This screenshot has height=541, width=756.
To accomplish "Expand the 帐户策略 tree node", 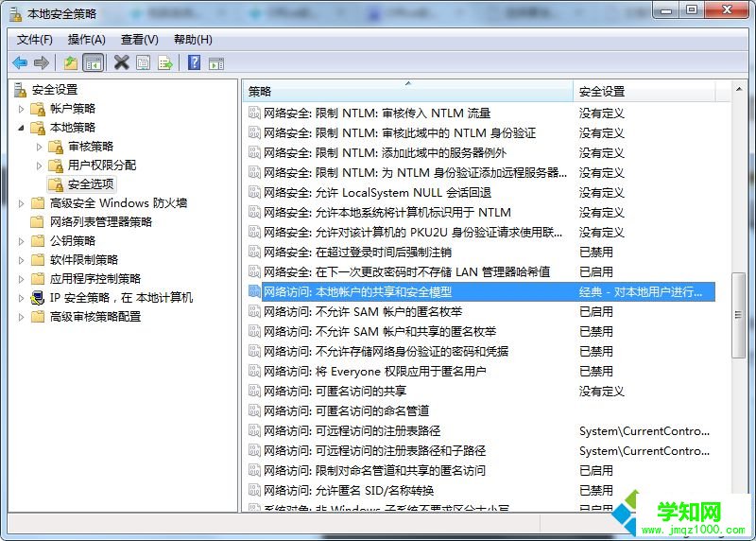I will pyautogui.click(x=21, y=109).
